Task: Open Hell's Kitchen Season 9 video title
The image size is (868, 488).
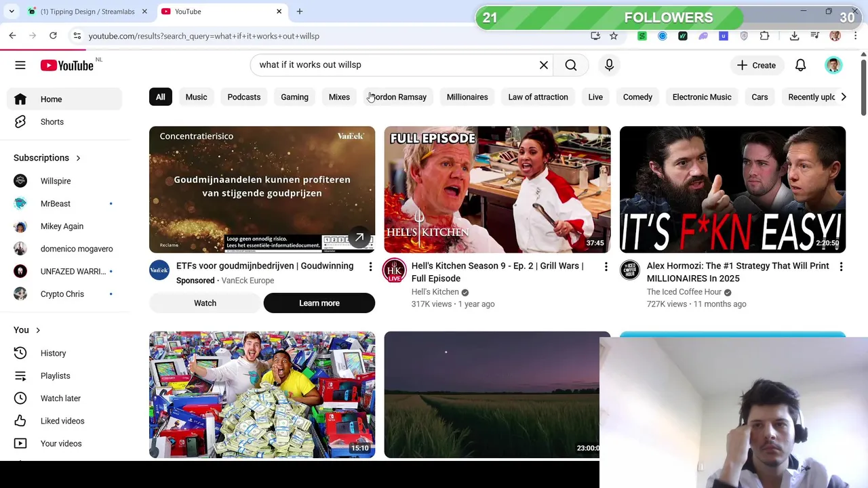Action: [498, 272]
